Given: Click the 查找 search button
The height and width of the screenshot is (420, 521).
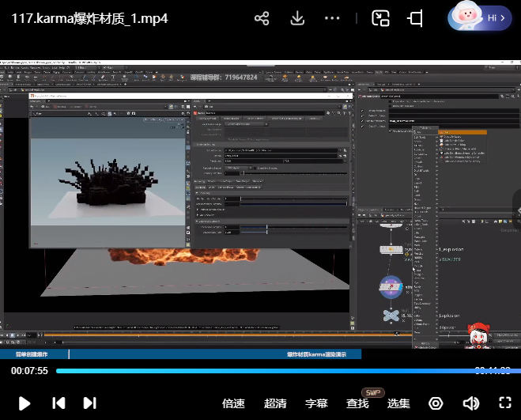Looking at the screenshot, I should 357,403.
